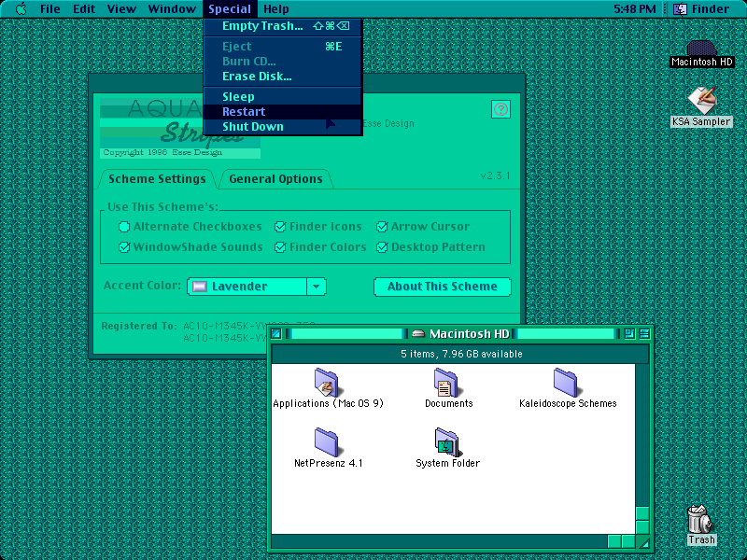
Task: Open the Edit menu
Action: pos(84,9)
